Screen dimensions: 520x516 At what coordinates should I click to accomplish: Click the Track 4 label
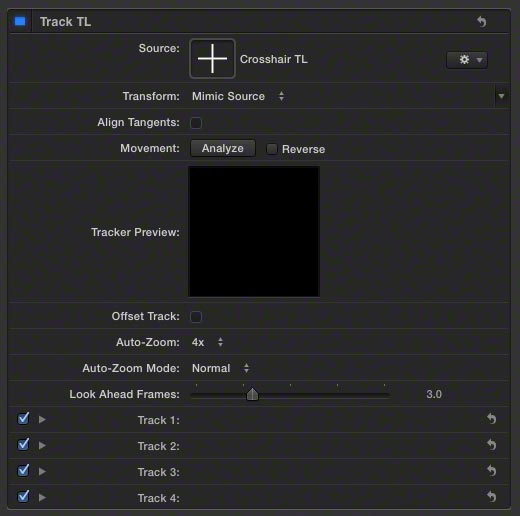click(159, 498)
